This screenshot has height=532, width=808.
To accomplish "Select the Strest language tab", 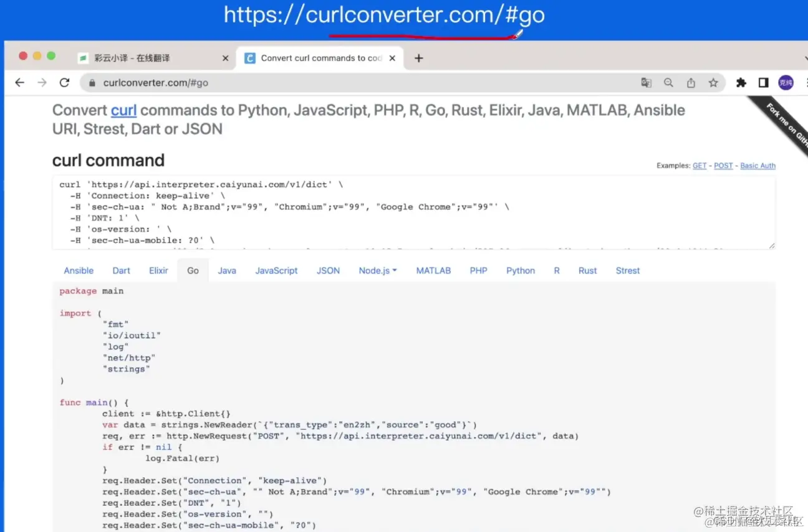I will [628, 270].
